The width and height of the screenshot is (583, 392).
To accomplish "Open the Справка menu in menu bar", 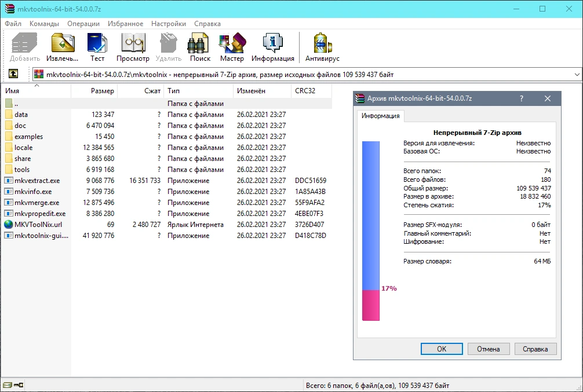I will tap(207, 23).
